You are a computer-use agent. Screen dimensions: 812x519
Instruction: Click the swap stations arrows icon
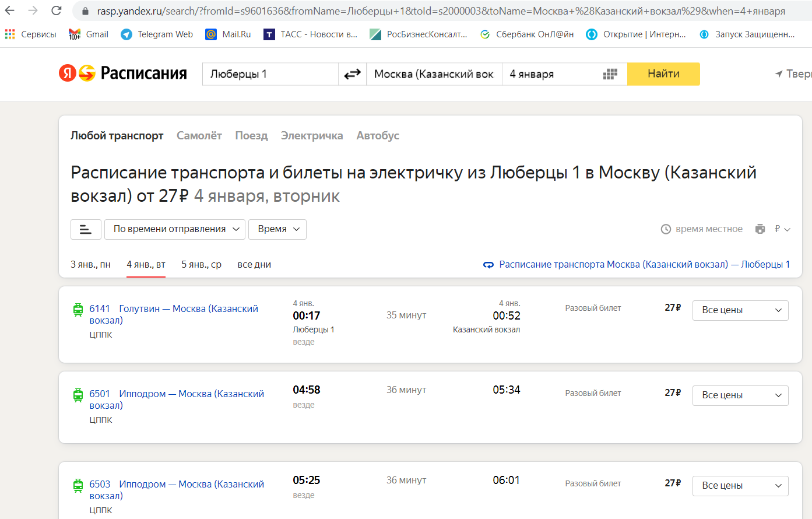(x=352, y=74)
